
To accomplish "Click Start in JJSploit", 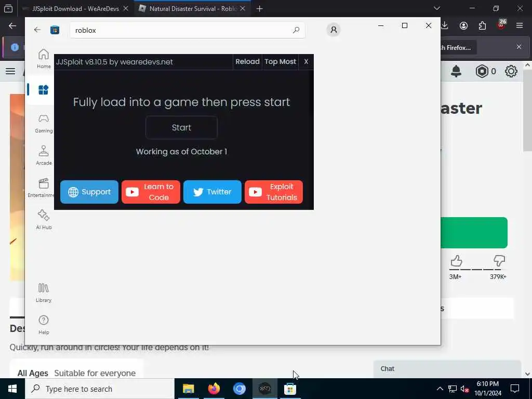I will (181, 128).
